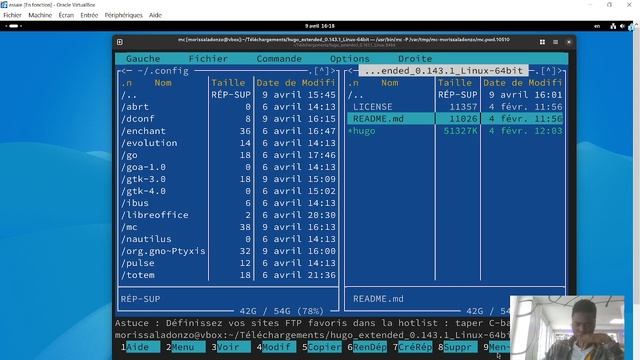Viewport: 640px width, 360px height.
Task: Open the Commande menu
Action: [279, 59]
